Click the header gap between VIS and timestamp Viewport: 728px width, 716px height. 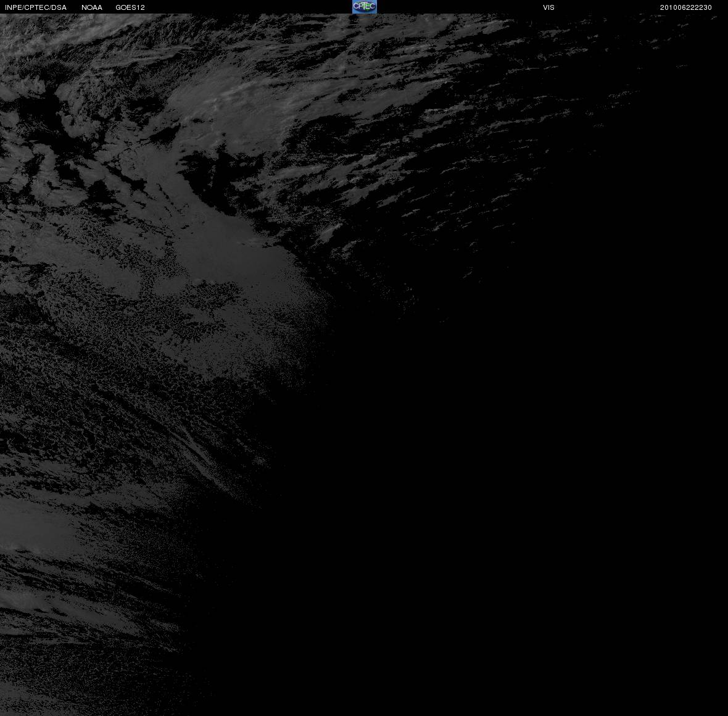click(607, 7)
